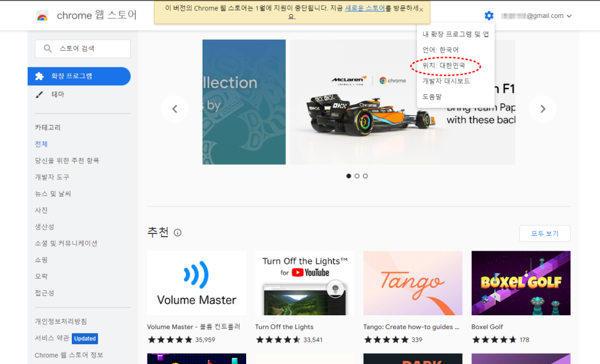The image size is (600, 364).
Task: Select the second carousel dot
Action: click(x=357, y=176)
